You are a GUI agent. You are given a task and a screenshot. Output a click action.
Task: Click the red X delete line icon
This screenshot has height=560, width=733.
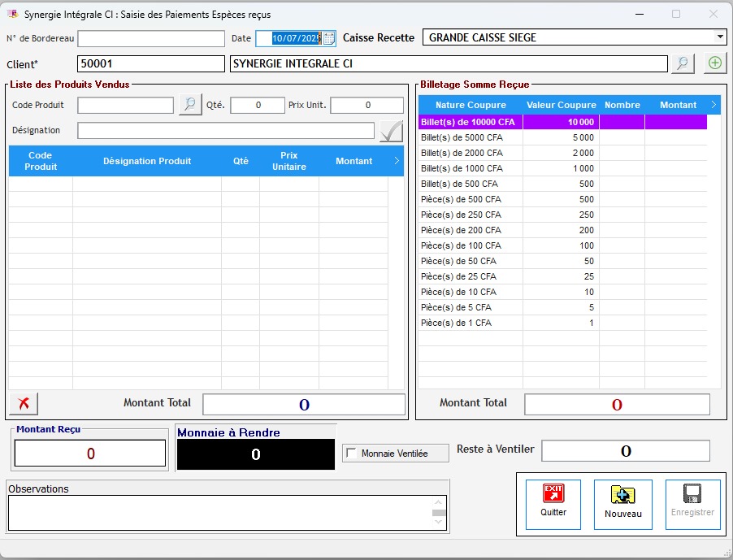(24, 403)
